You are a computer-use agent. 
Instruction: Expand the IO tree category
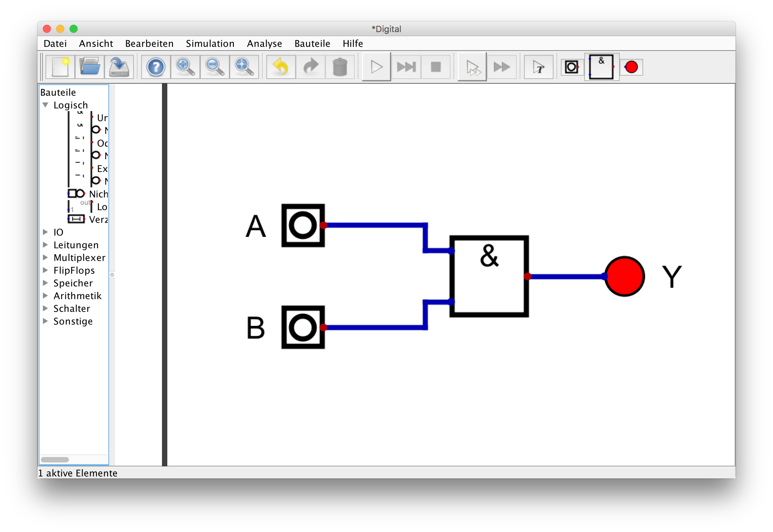click(46, 232)
